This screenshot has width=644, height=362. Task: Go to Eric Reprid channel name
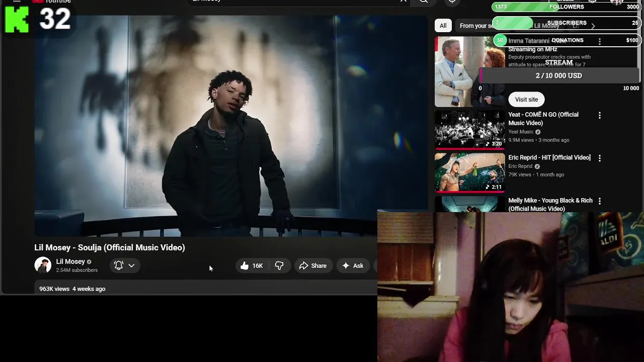click(x=520, y=166)
